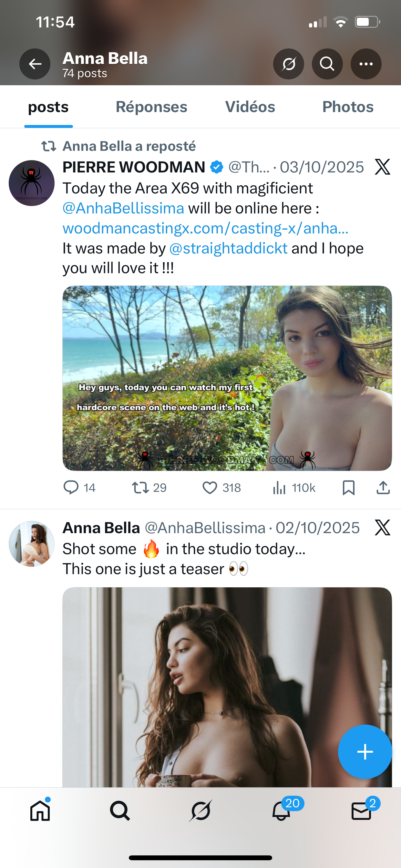Open Pierre Woodman's spider avatar
This screenshot has height=868, width=401.
tap(32, 183)
